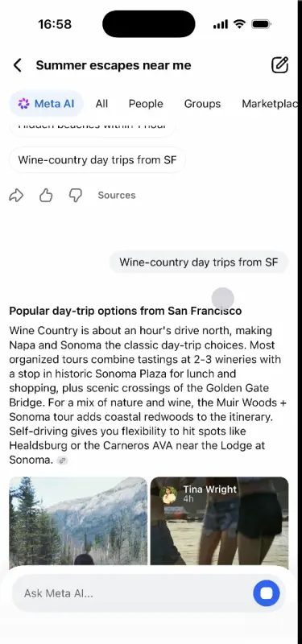Tap the share arrow icon
This screenshot has height=644, width=302.
coord(16,196)
